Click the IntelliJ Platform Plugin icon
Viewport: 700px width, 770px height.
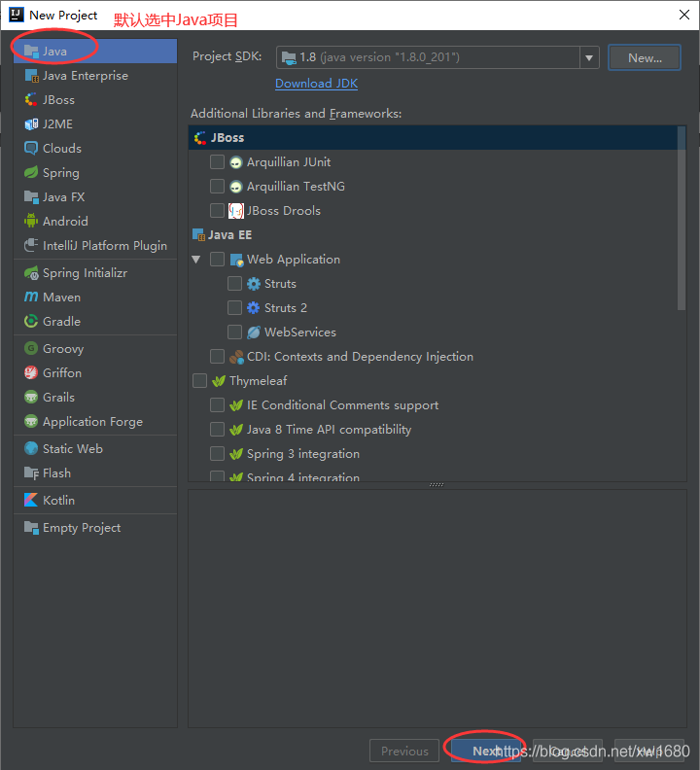pyautogui.click(x=31, y=245)
